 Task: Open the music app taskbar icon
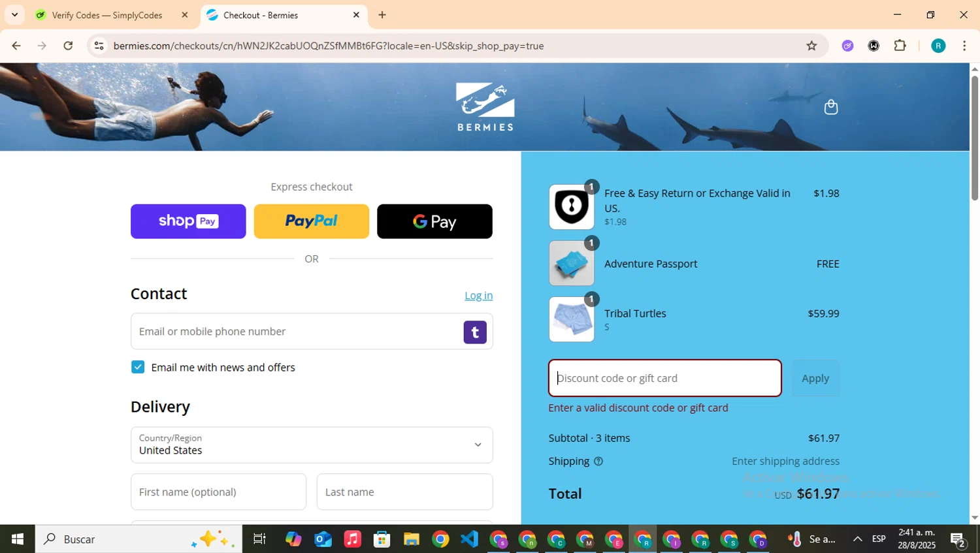click(352, 539)
